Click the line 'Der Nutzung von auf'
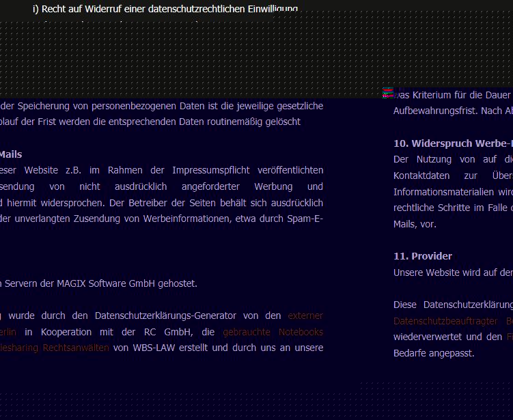 coord(453,159)
